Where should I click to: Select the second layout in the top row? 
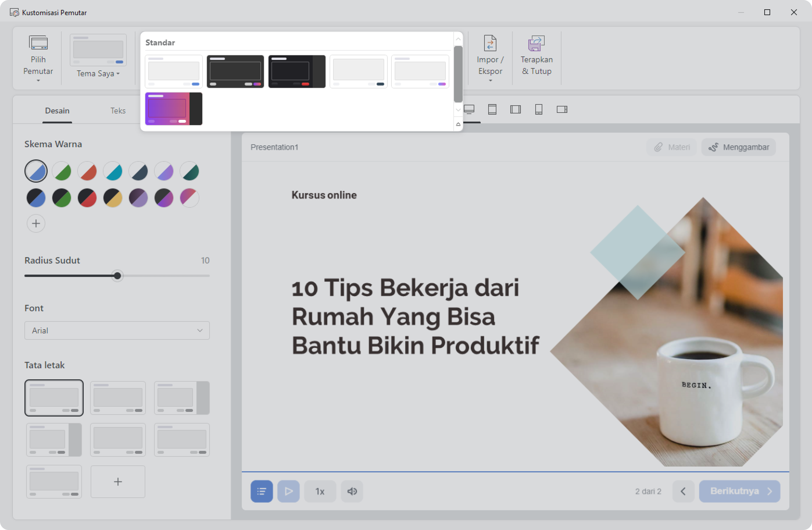click(x=118, y=397)
